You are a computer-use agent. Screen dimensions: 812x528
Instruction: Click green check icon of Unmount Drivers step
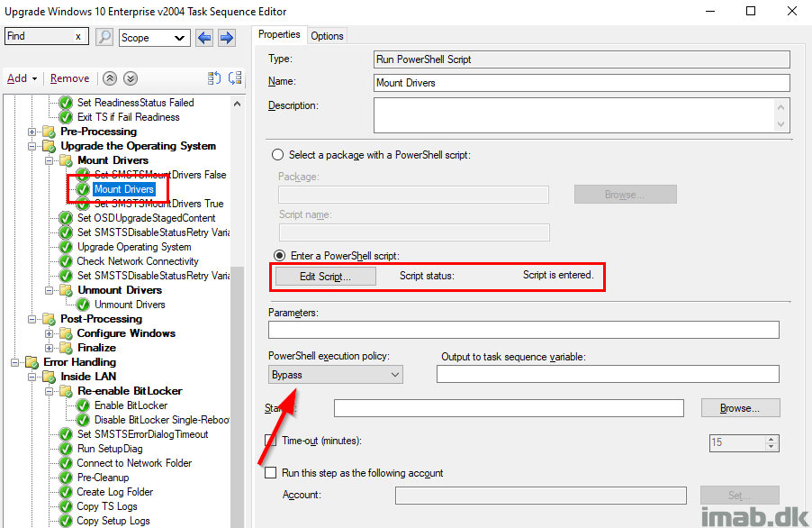click(x=83, y=305)
